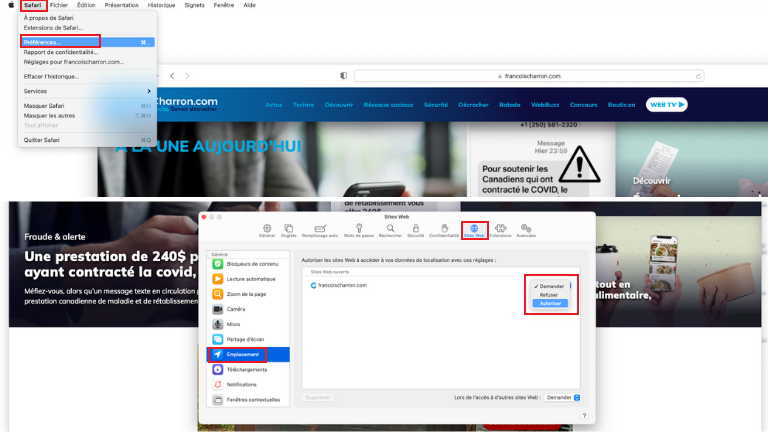
Task: Open the Extensions preferences tab
Action: [501, 231]
